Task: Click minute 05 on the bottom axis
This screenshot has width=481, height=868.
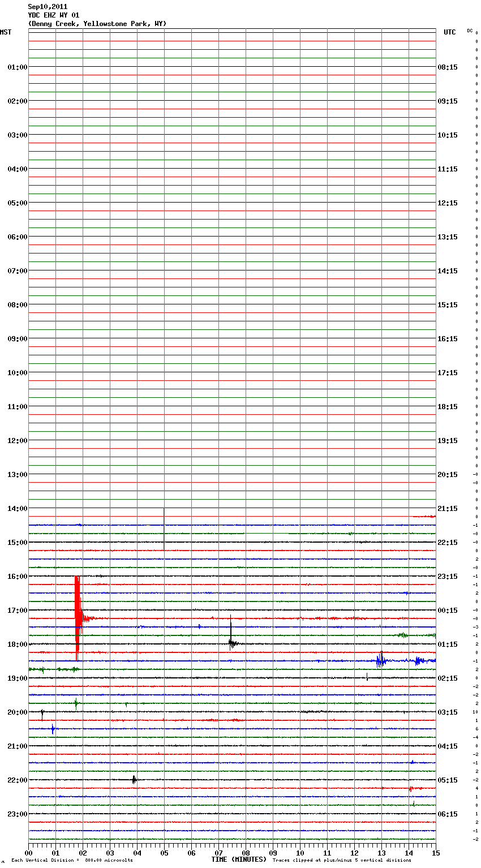Action: pos(164,853)
